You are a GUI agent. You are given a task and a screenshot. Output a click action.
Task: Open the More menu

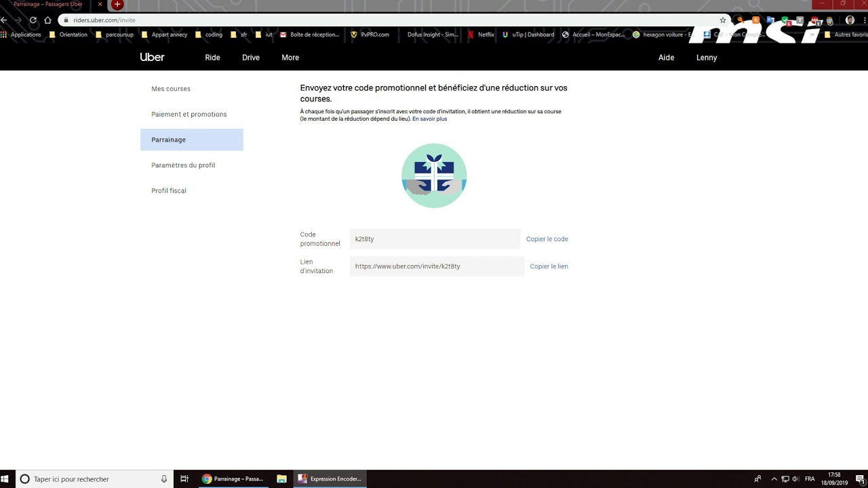[x=290, y=58]
